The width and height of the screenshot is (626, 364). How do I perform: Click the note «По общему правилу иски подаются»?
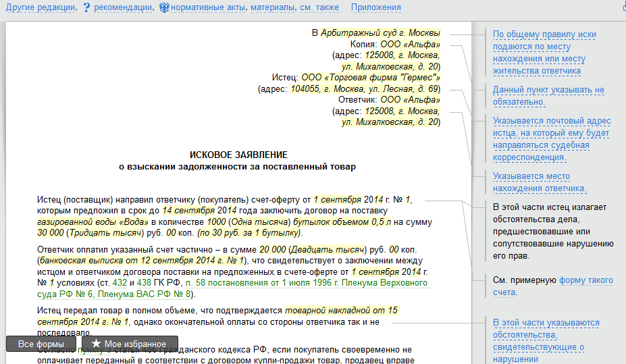tap(544, 53)
